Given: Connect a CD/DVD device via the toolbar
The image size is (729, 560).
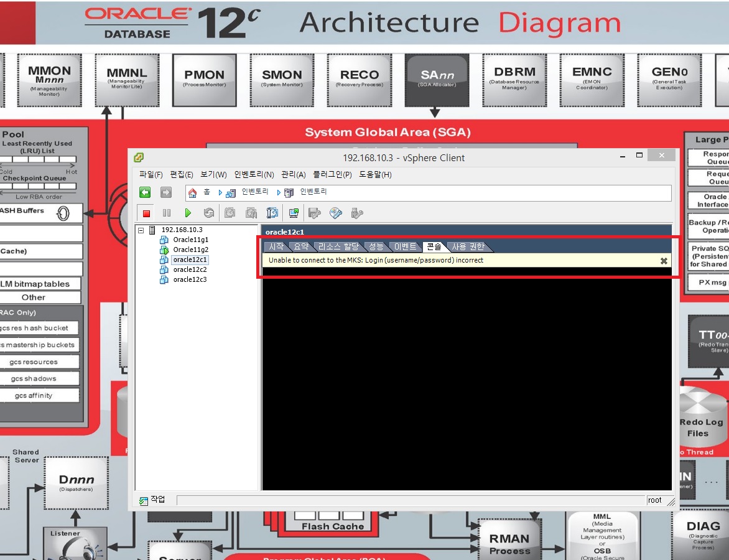Looking at the screenshot, I should coord(336,213).
